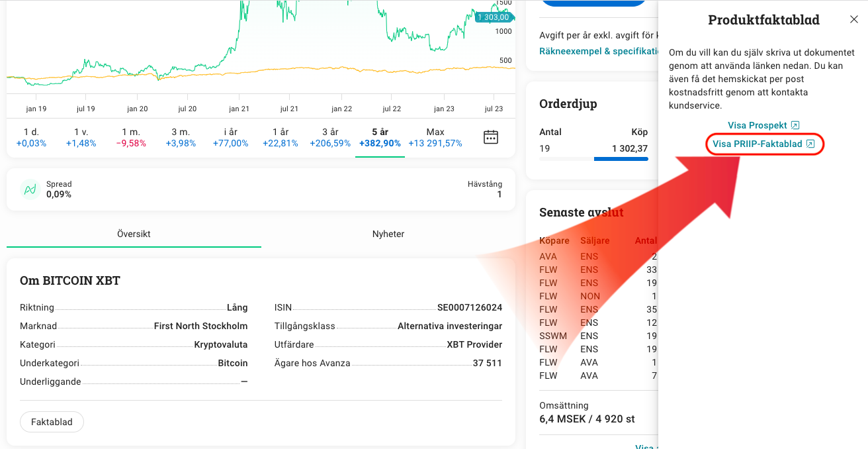Click the 1 303,00 price marker on chart

493,17
